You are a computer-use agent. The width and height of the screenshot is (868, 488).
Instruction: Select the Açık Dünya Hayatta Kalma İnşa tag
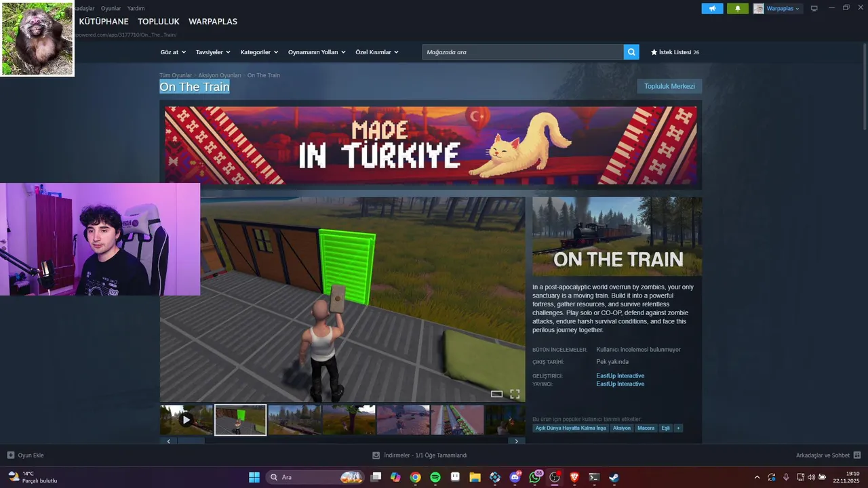571,428
